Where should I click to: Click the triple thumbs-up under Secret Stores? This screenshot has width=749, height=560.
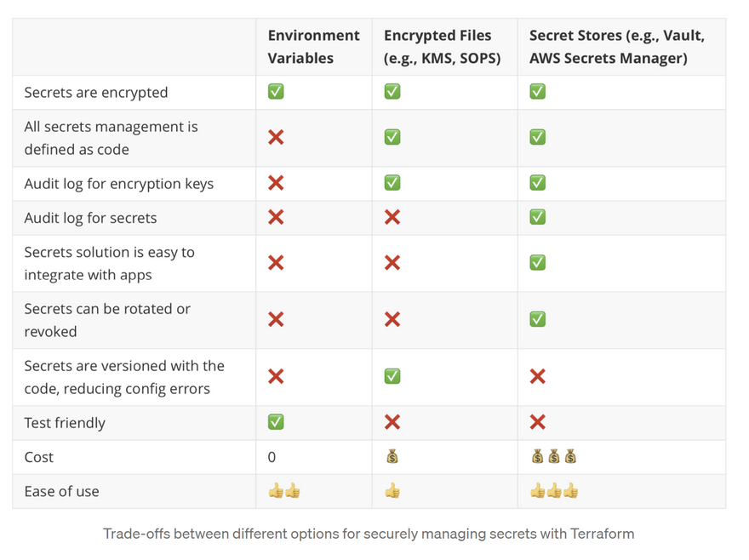pos(553,491)
